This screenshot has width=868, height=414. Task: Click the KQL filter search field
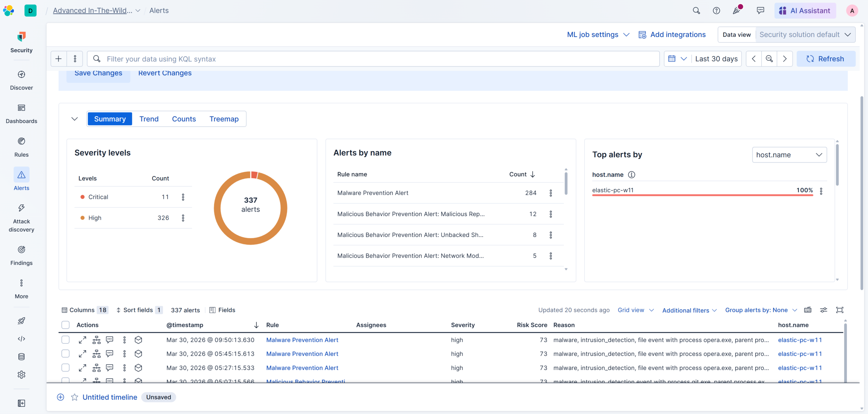(373, 59)
